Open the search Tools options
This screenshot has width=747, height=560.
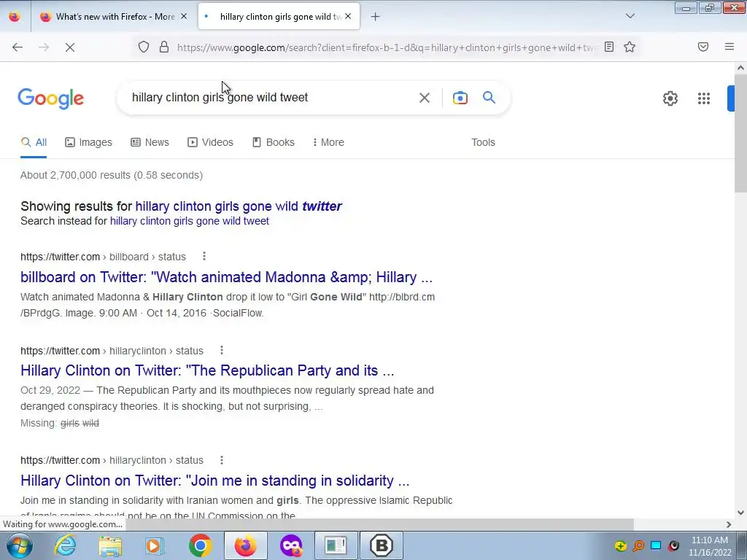point(483,142)
